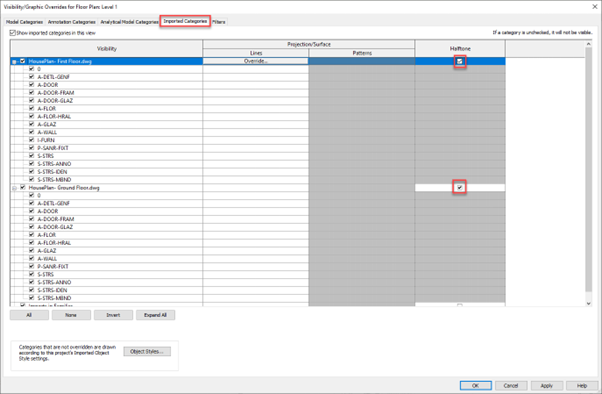
Task: Click HousePlan- First Floor.dwg row name
Action: [x=60, y=61]
